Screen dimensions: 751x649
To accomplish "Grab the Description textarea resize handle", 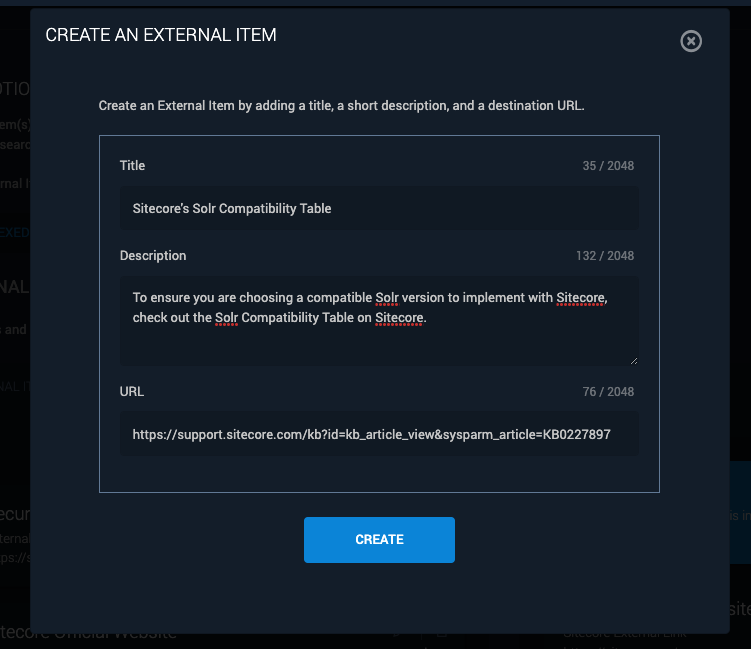I will (x=634, y=361).
